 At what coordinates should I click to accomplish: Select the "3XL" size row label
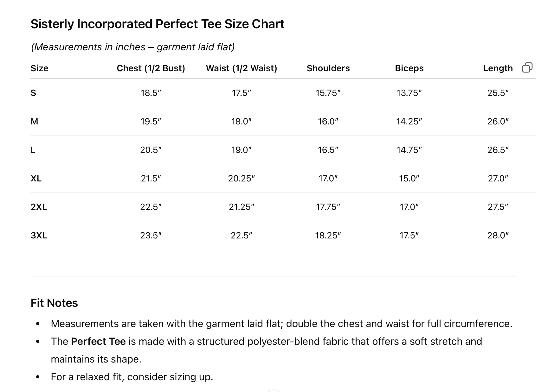39,235
